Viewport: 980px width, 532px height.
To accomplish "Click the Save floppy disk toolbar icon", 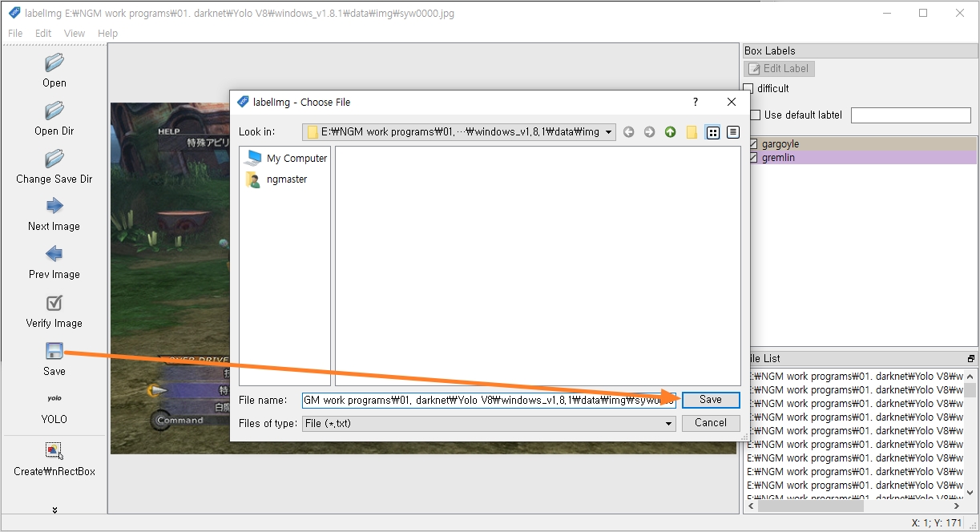I will point(54,351).
